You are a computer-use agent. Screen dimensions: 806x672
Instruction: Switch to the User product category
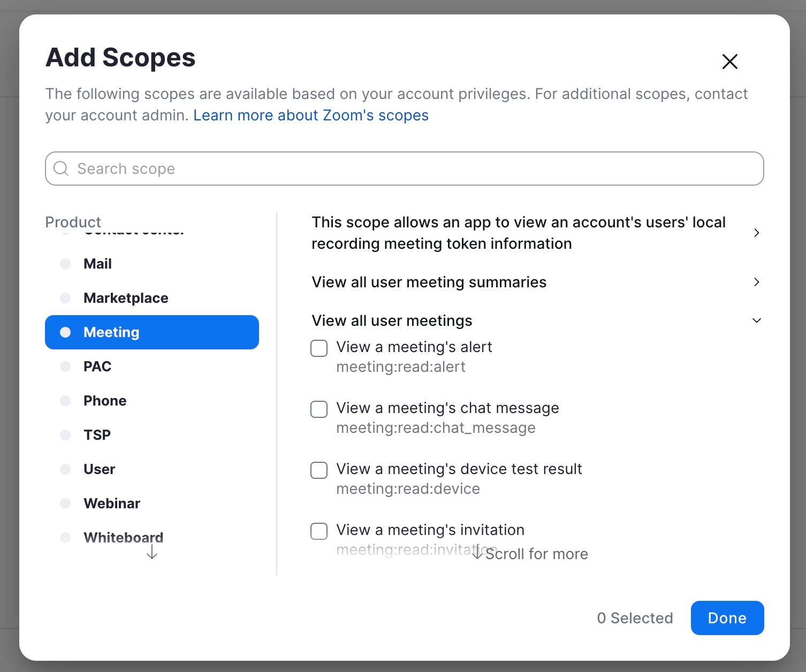click(x=99, y=469)
